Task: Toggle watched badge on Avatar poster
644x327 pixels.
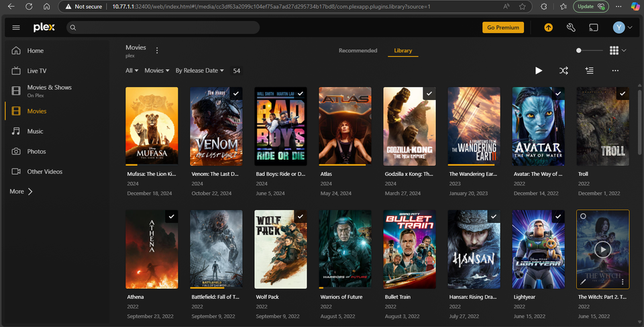Action: tap(558, 93)
